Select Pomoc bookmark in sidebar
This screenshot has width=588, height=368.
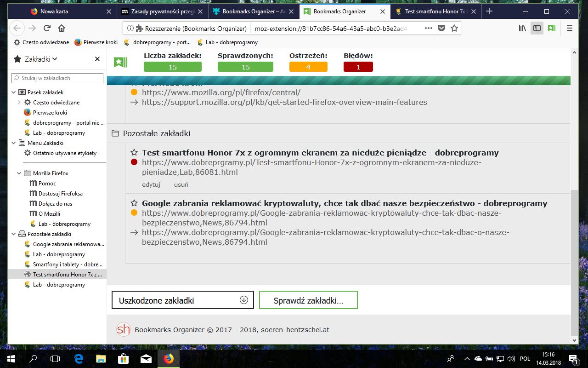click(x=47, y=183)
